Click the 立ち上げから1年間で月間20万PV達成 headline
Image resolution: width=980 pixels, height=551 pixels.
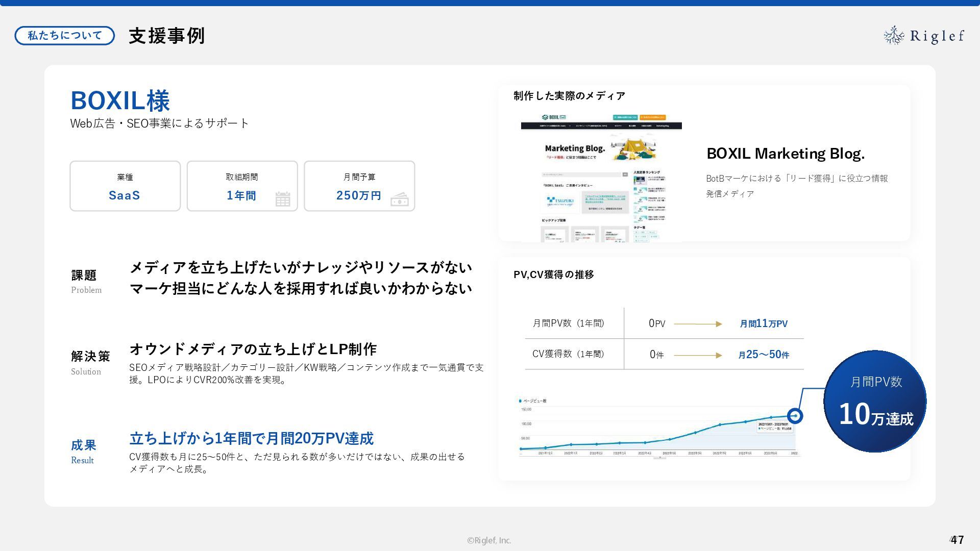pyautogui.click(x=251, y=438)
